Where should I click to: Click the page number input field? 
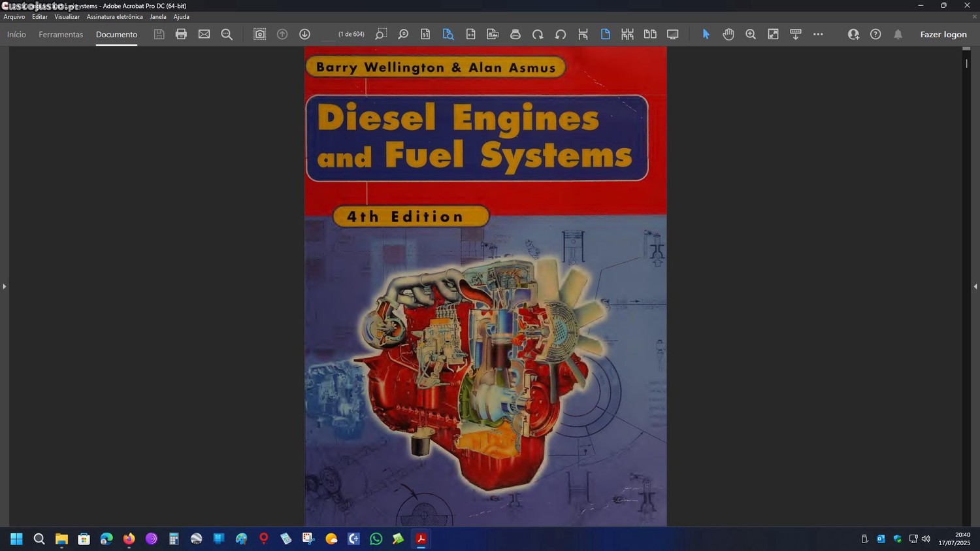(328, 34)
